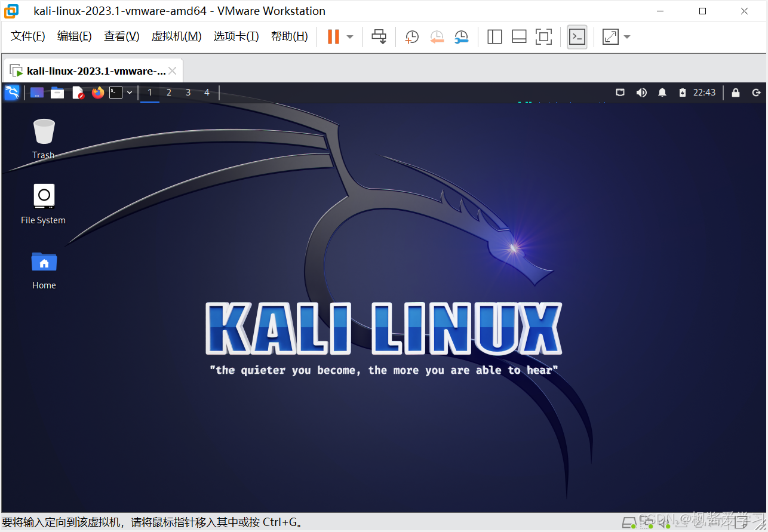Click the sound card icon in the VMware status bar
This screenshot has width=768, height=532.
[663, 522]
